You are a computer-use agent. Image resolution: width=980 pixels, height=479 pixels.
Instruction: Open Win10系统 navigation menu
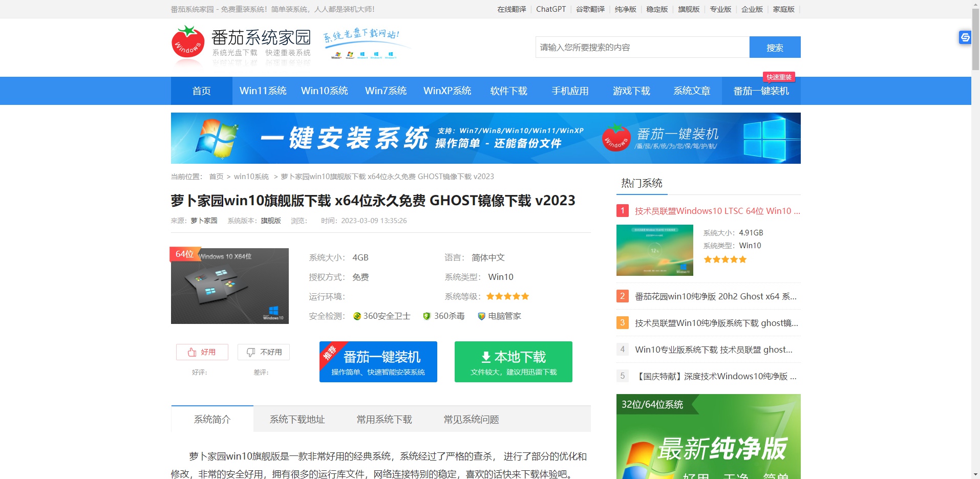[x=325, y=91]
